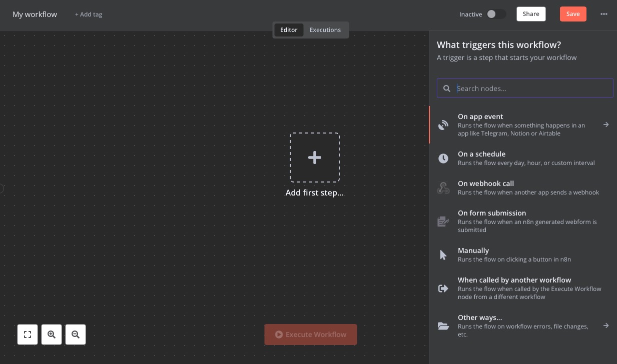Share the workflow
617x364 pixels.
pos(530,13)
